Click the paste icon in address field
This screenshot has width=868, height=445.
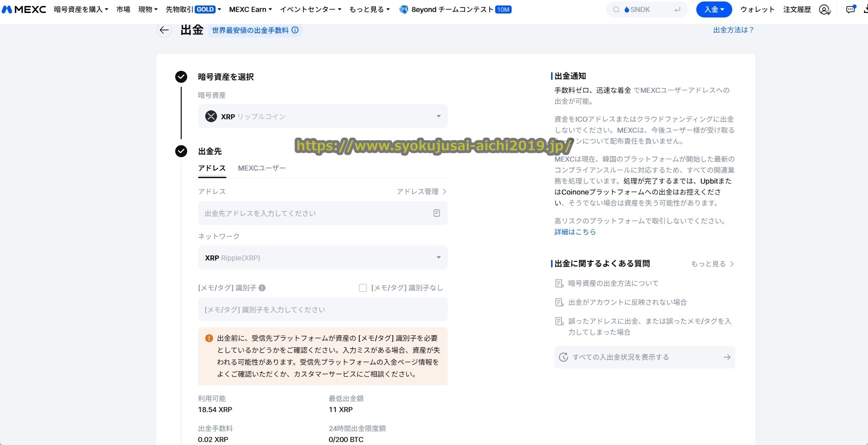pyautogui.click(x=437, y=213)
